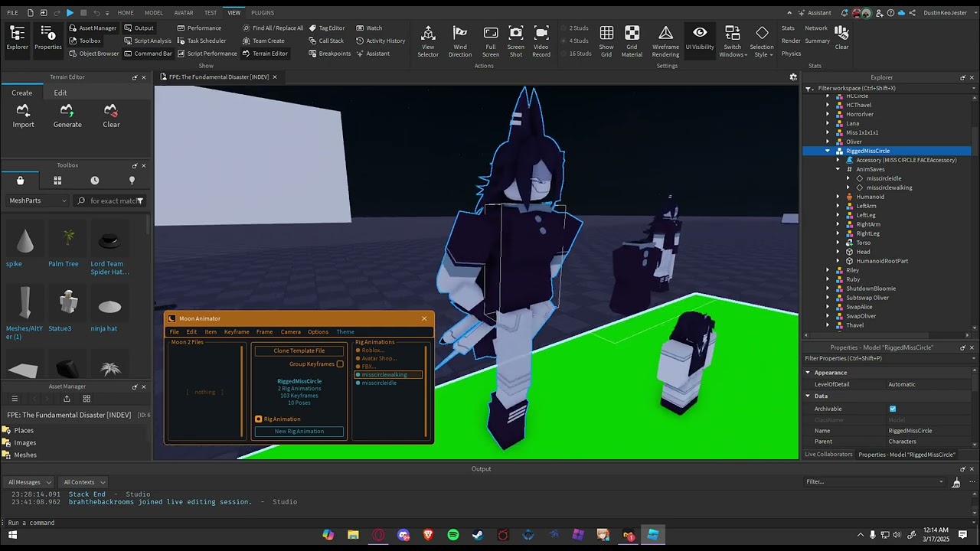Screen dimensions: 980x551
Task: Click the Generate terrain tool
Action: (x=67, y=116)
